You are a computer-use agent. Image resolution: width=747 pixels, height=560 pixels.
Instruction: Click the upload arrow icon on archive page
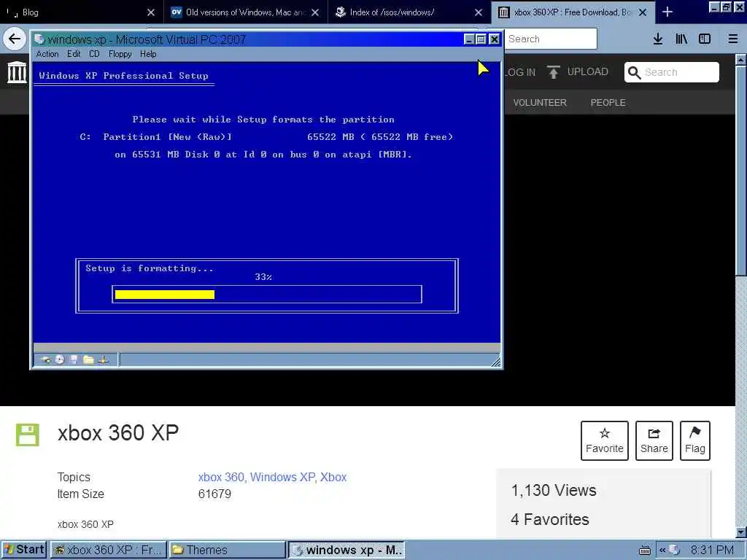554,72
